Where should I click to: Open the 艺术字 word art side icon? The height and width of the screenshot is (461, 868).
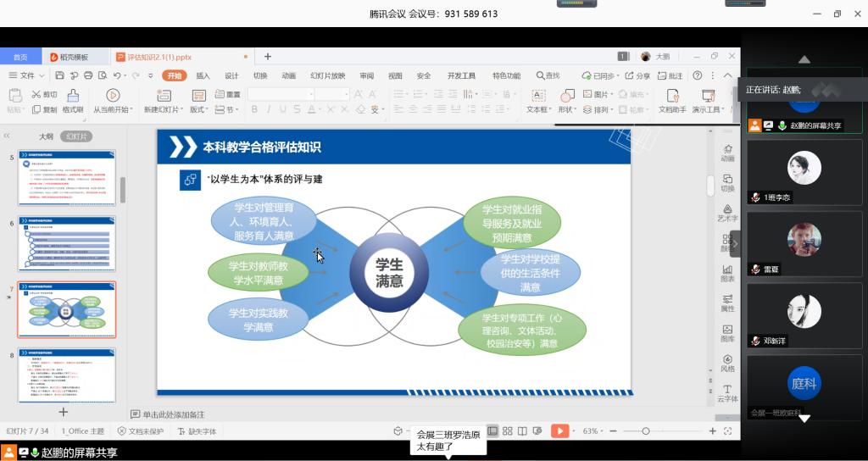pyautogui.click(x=728, y=213)
